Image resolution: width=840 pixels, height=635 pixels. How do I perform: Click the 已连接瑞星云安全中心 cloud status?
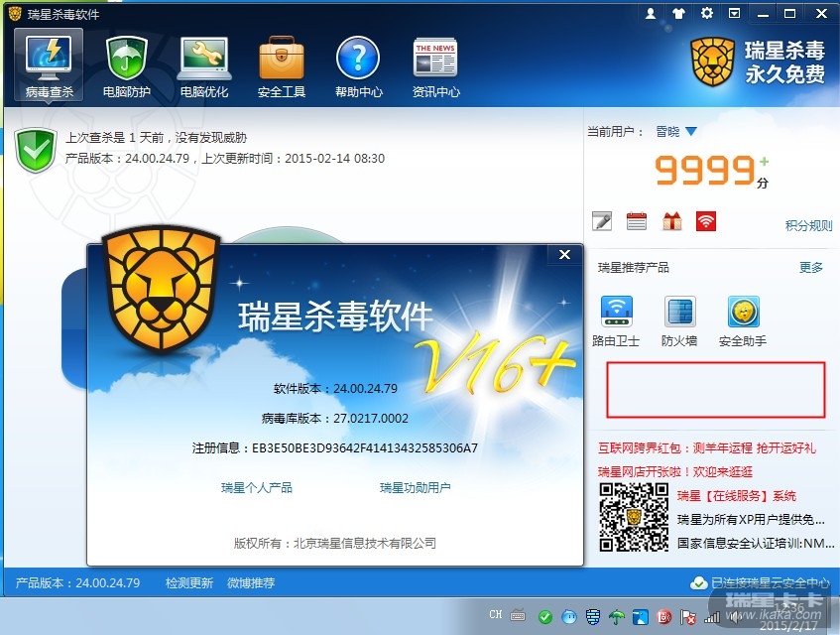pyautogui.click(x=760, y=583)
